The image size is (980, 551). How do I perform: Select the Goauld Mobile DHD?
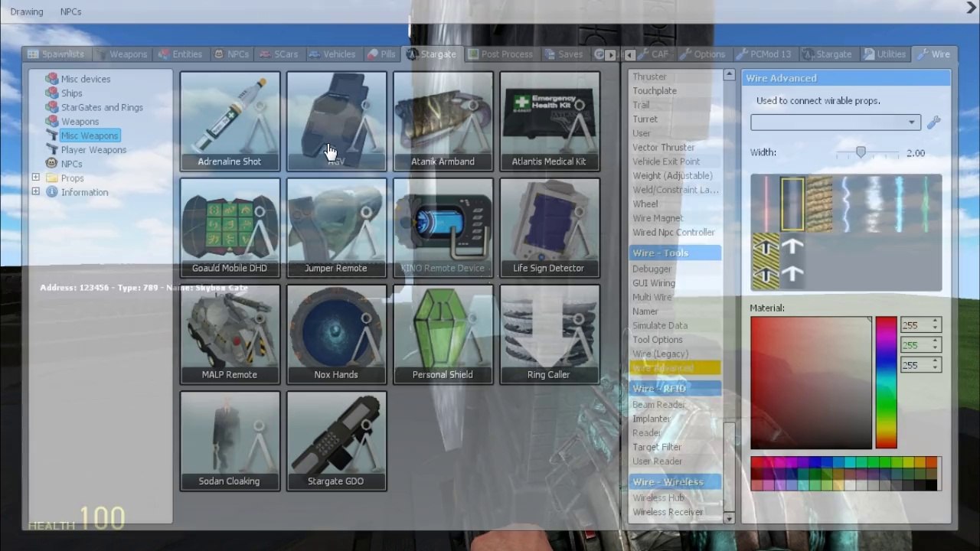coord(230,227)
